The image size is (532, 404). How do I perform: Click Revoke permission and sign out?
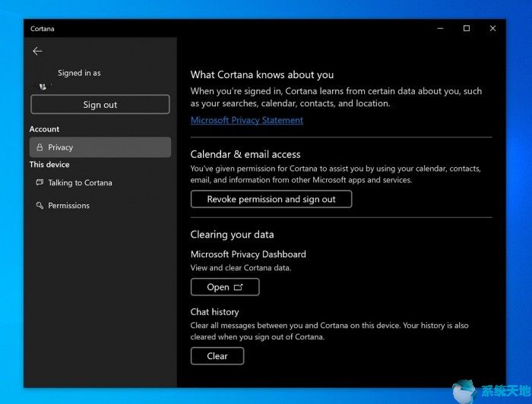point(271,199)
